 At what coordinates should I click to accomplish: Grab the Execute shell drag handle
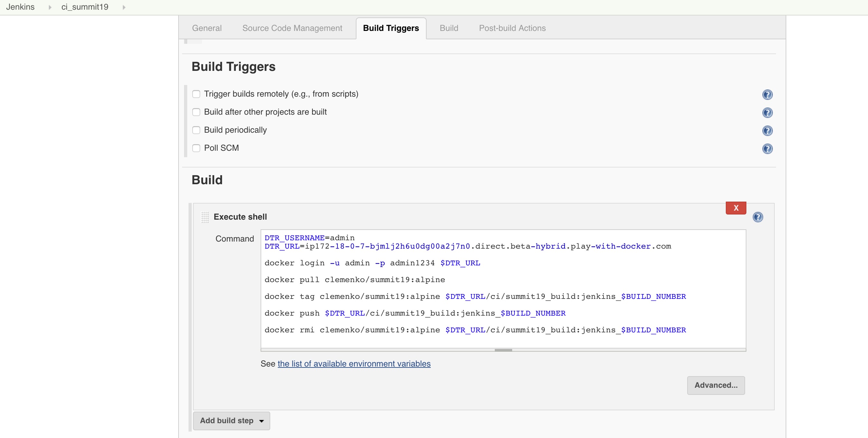205,217
